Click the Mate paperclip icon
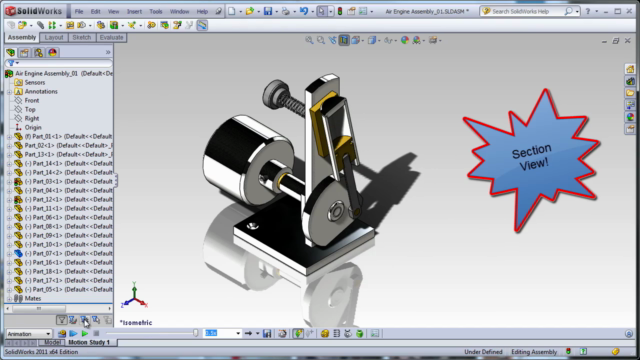 40,25
